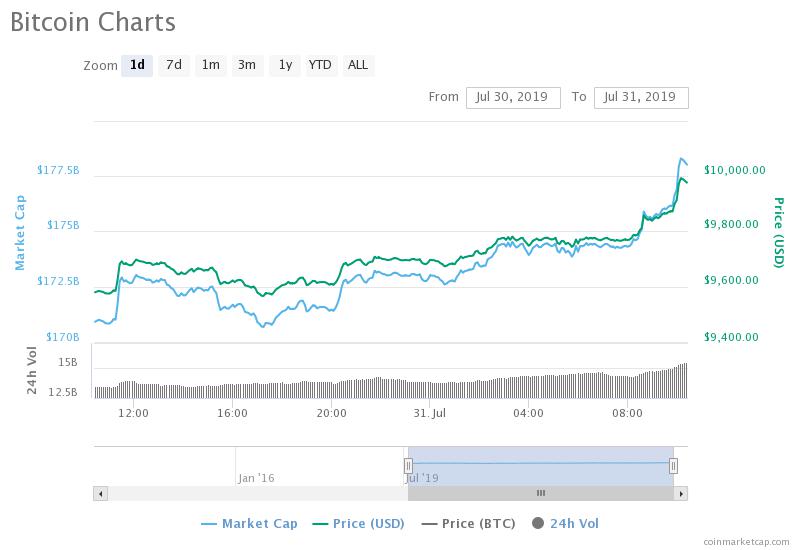Click the horizontal scrollbar thumb grip
The width and height of the screenshot is (800, 550).
point(541,493)
